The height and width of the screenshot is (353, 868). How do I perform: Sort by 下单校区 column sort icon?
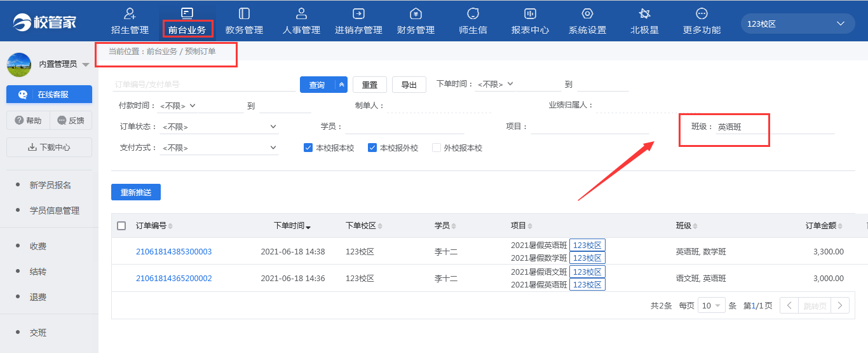(x=381, y=226)
